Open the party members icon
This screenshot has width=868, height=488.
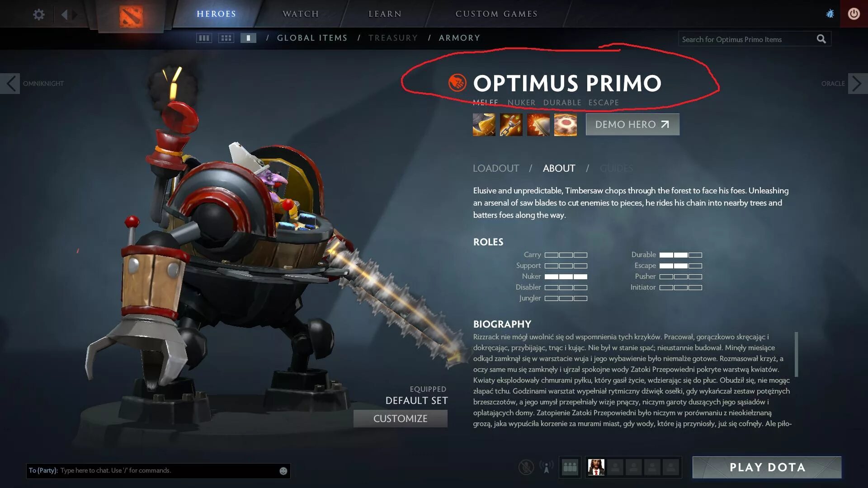(570, 467)
